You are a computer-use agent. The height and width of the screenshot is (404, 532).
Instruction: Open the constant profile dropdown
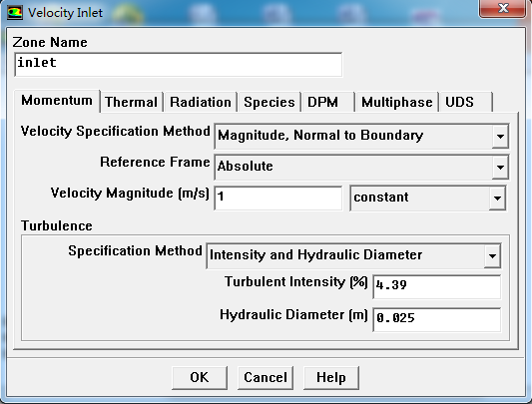tap(428, 198)
